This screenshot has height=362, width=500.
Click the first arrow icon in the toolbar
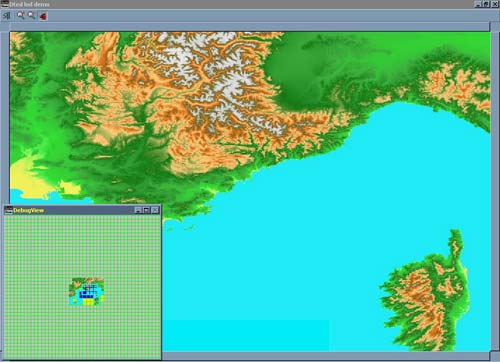coord(7,16)
